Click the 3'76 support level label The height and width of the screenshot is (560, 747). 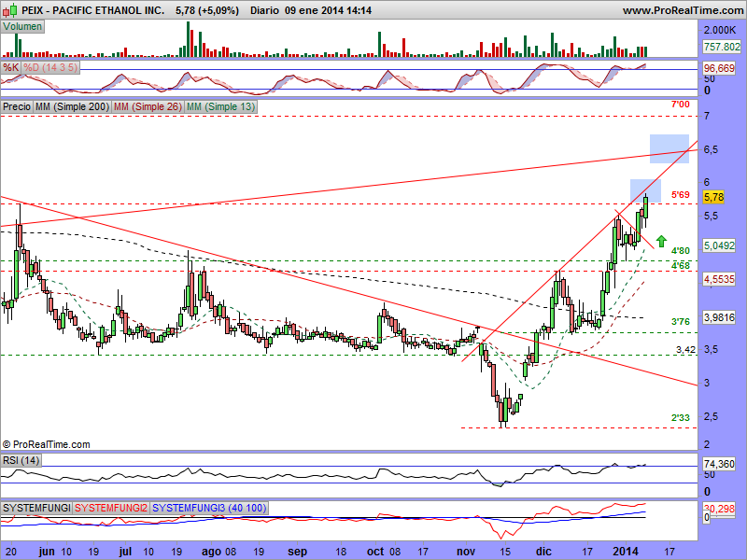[x=681, y=322]
